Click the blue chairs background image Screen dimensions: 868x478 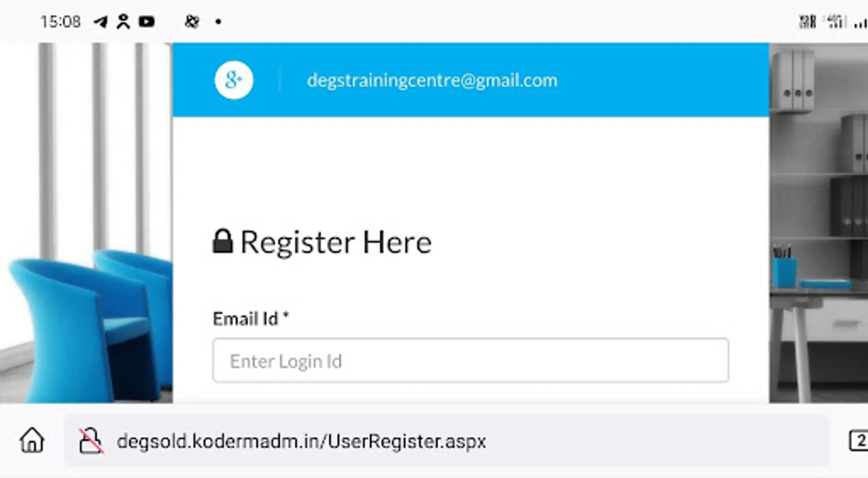coord(85,319)
